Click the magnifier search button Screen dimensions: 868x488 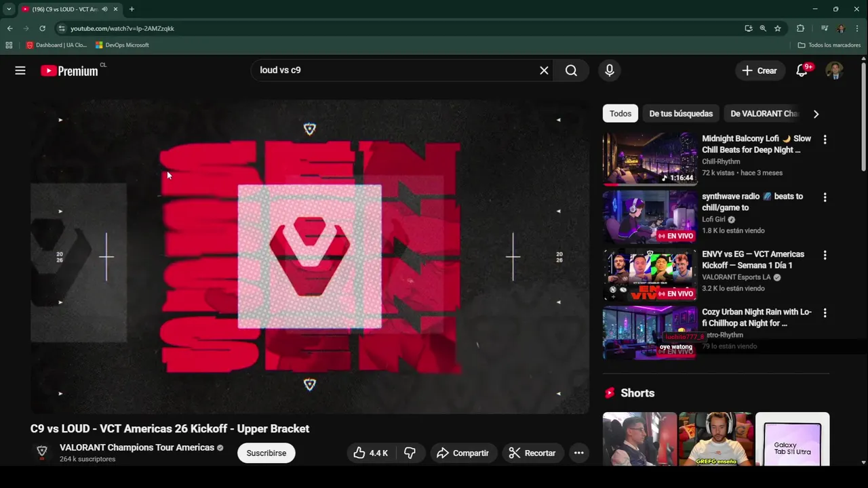pyautogui.click(x=572, y=70)
